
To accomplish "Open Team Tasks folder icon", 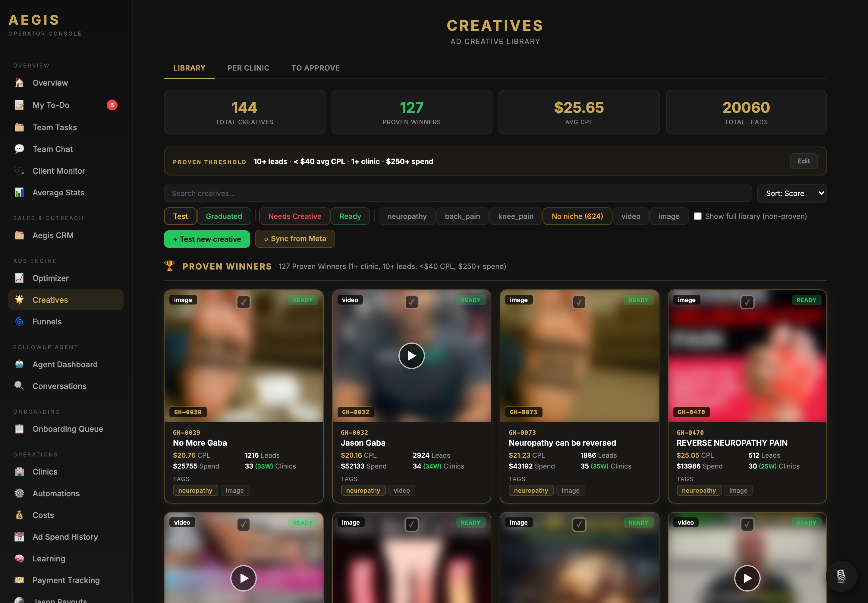I will 19,127.
